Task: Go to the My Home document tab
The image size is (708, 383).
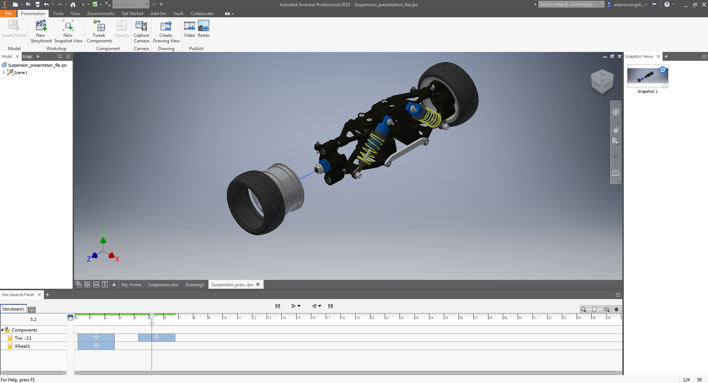Action: (x=131, y=285)
